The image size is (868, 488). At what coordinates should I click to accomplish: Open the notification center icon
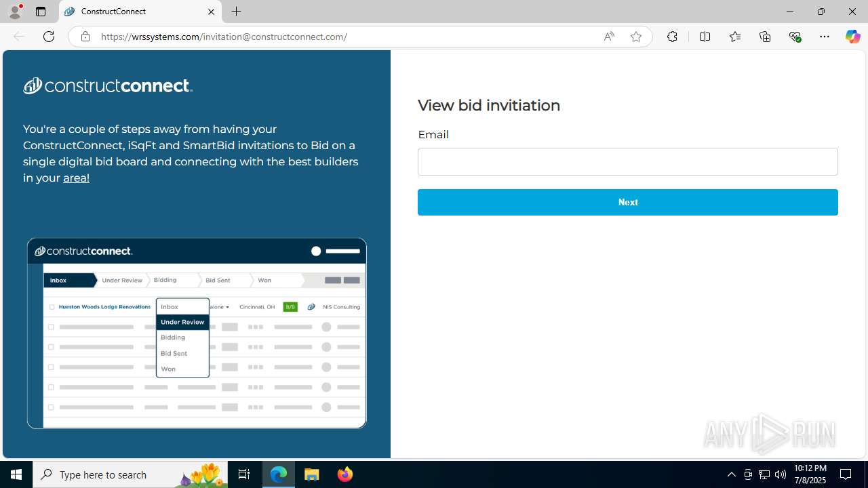tap(846, 474)
